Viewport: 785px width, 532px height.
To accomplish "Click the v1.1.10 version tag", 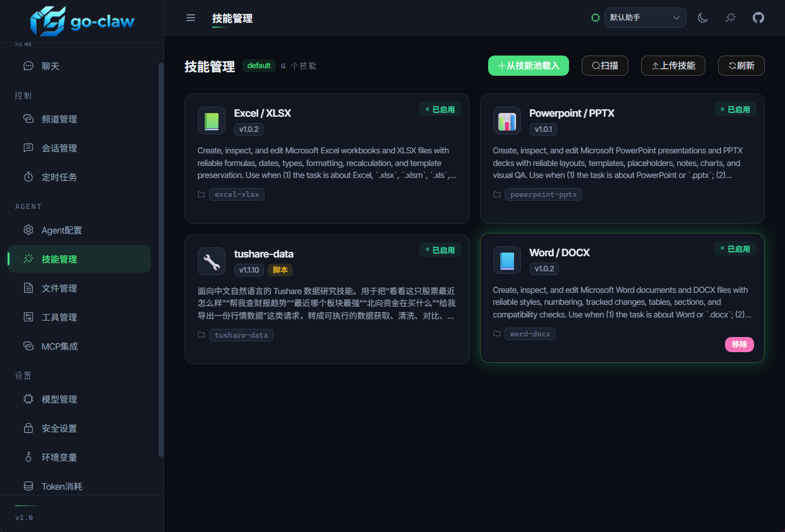I will click(x=249, y=270).
